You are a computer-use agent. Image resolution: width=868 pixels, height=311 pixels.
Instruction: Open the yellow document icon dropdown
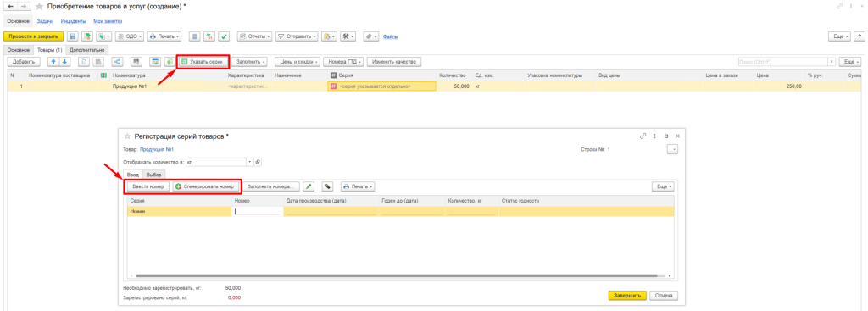click(x=329, y=36)
